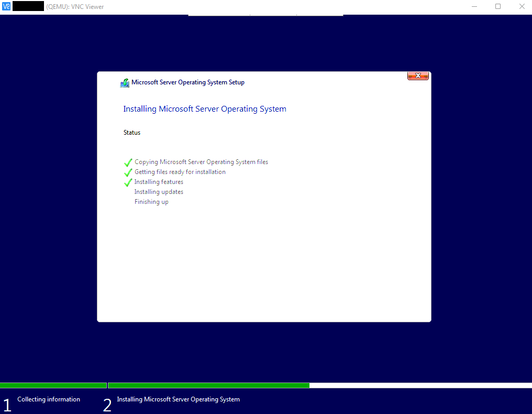Image resolution: width=532 pixels, height=414 pixels.
Task: Click the 'Finishing up' status line
Action: (x=151, y=202)
